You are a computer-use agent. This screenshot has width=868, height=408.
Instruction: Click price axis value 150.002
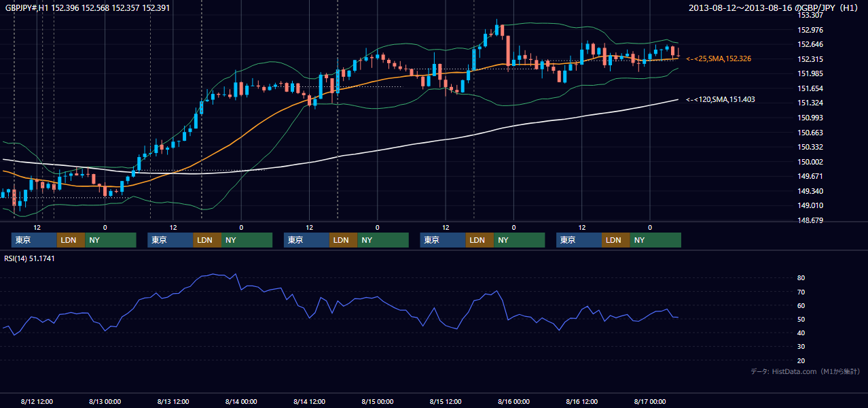point(810,162)
